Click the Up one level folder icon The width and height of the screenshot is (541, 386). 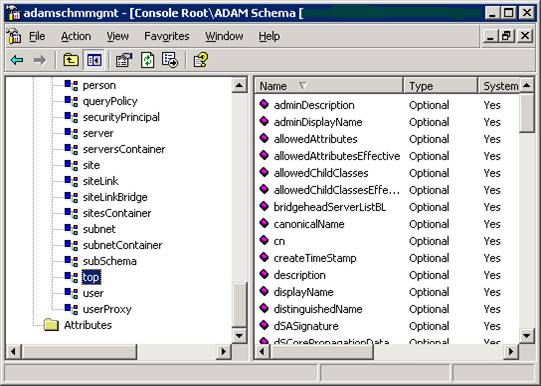[71, 60]
